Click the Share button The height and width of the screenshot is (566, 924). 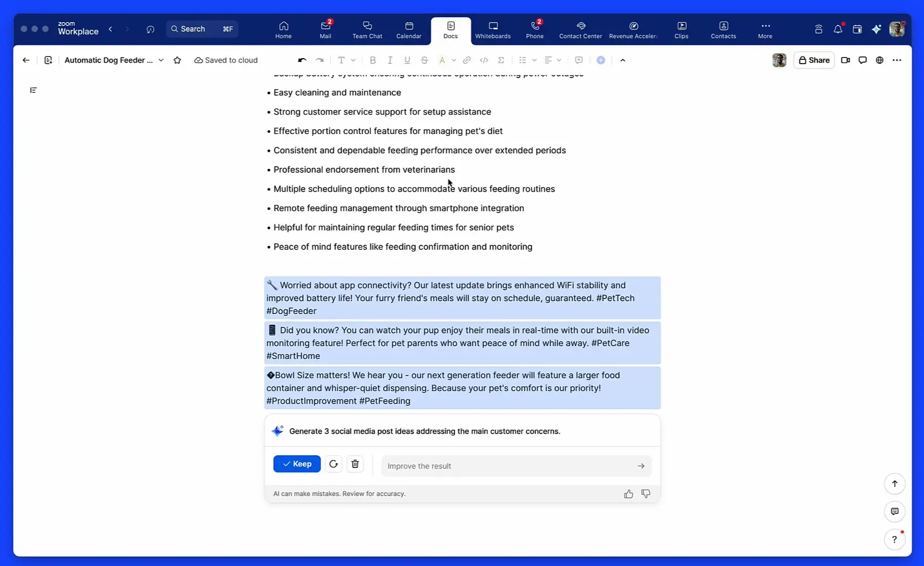click(x=814, y=60)
